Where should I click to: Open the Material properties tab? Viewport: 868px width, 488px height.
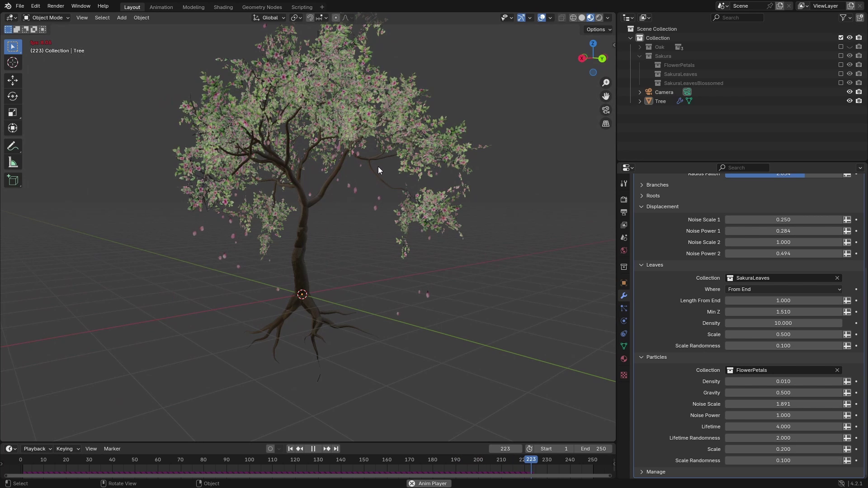coord(624,358)
